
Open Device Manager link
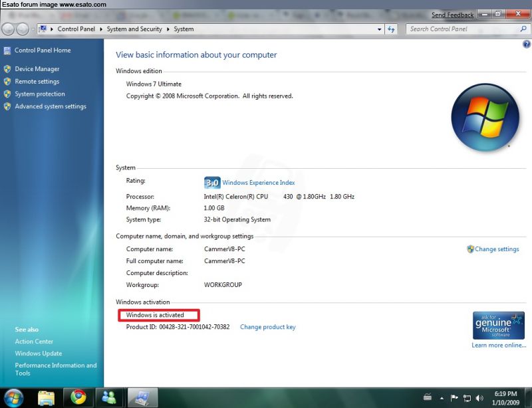[37, 69]
